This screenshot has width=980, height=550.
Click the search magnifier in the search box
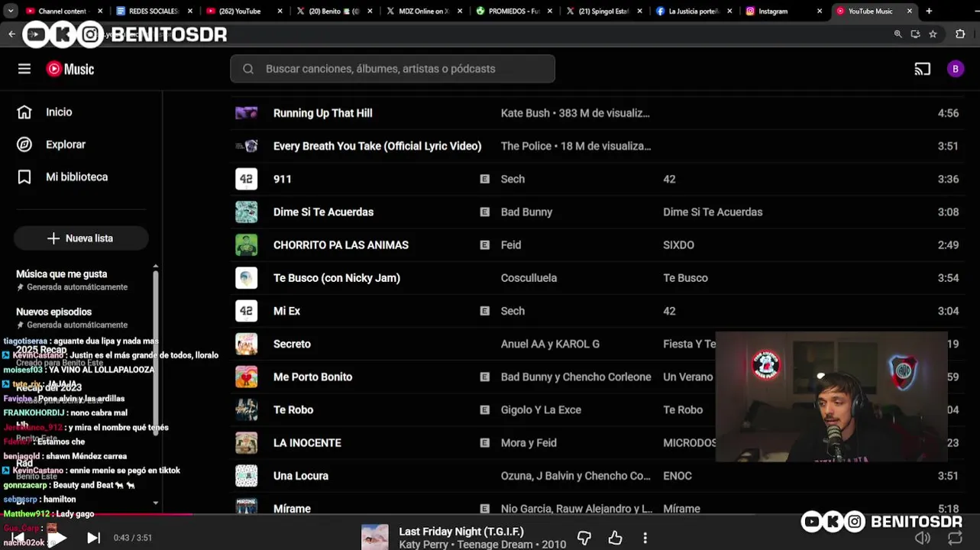tap(248, 69)
